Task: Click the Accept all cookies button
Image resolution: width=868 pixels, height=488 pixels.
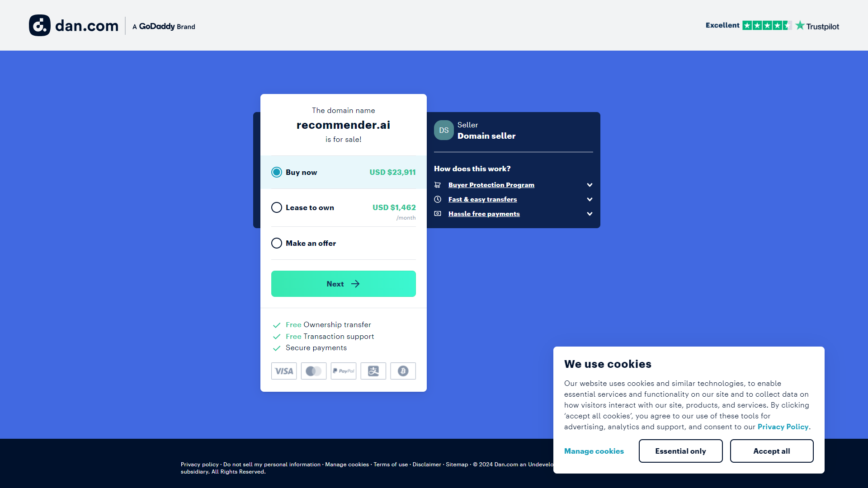Action: [771, 451]
